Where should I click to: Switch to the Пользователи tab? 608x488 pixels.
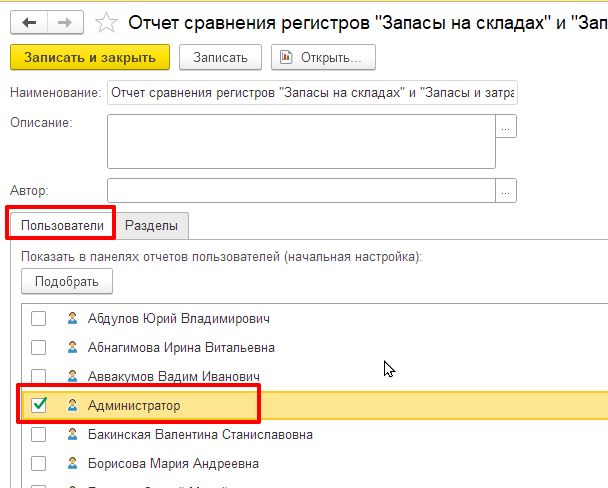62,225
